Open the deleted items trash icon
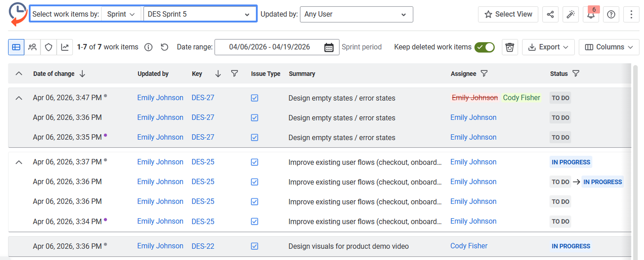644x260 pixels. [510, 47]
